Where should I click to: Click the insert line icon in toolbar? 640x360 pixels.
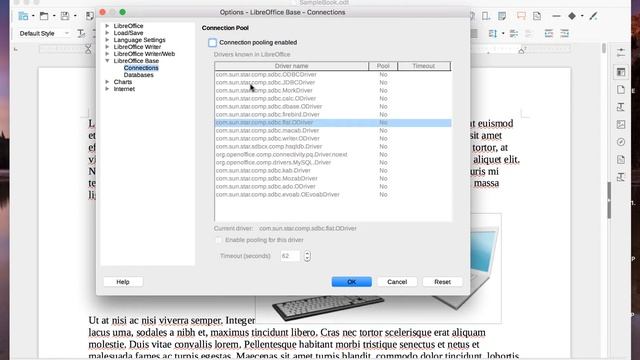556,16
